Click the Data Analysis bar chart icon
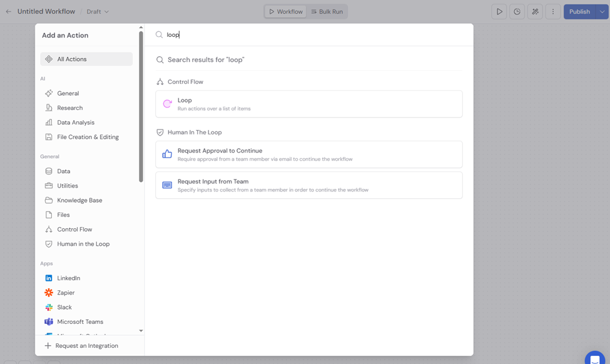This screenshot has width=610, height=364. [x=49, y=123]
